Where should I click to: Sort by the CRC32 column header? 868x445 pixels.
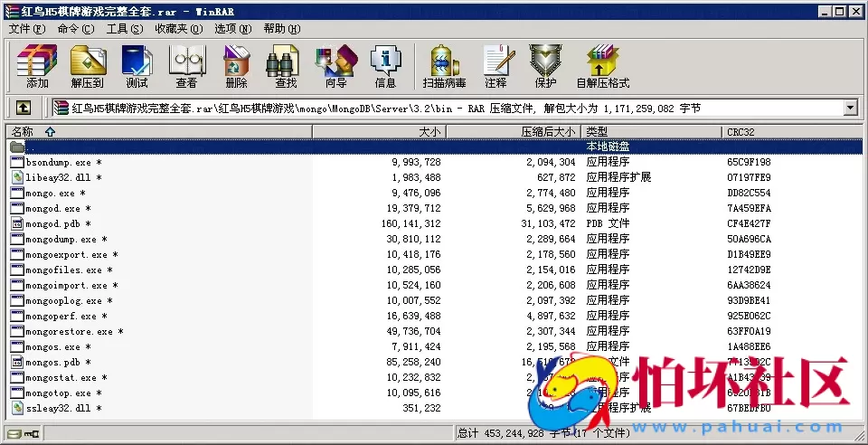[x=793, y=132]
